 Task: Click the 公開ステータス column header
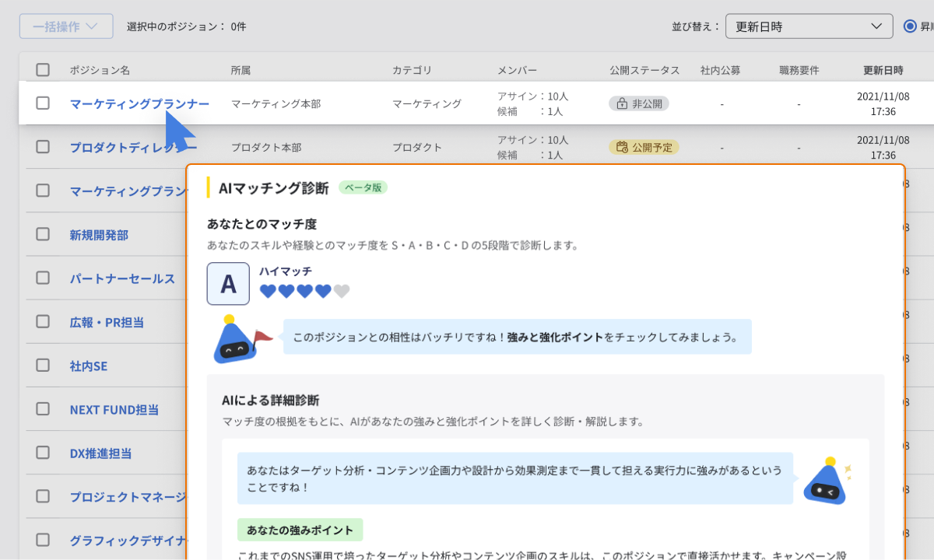coord(644,70)
